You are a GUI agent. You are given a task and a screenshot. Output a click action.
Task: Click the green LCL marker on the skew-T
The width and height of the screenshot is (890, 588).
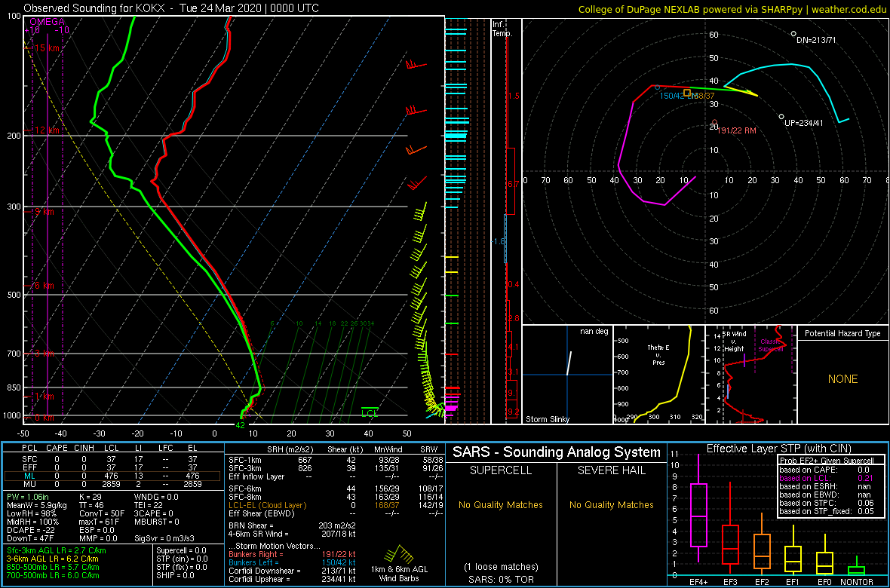[x=370, y=412]
